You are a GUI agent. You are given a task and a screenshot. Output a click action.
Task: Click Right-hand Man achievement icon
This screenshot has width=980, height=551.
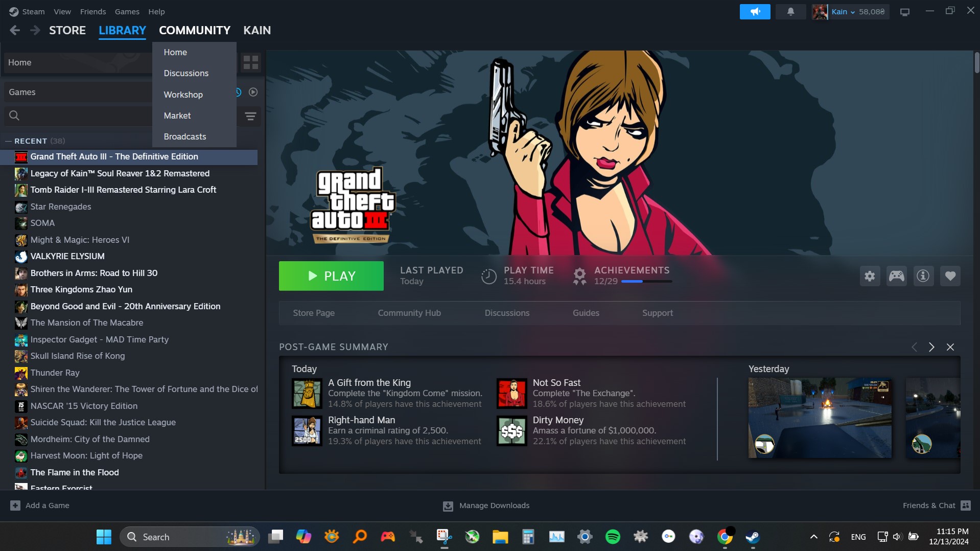(307, 430)
